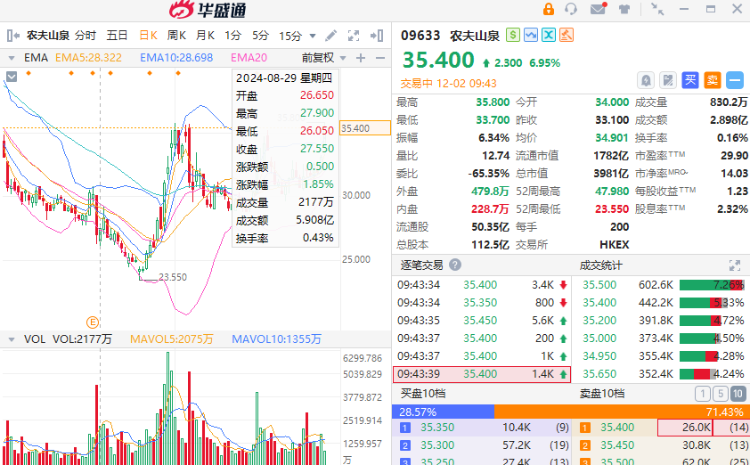Select the 日K daily candlestick tab
750x465 pixels.
click(148, 35)
